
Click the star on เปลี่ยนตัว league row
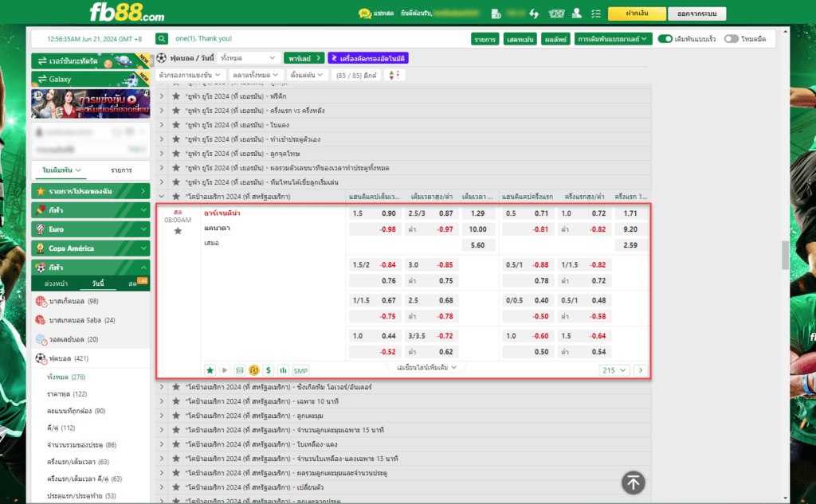(x=176, y=487)
